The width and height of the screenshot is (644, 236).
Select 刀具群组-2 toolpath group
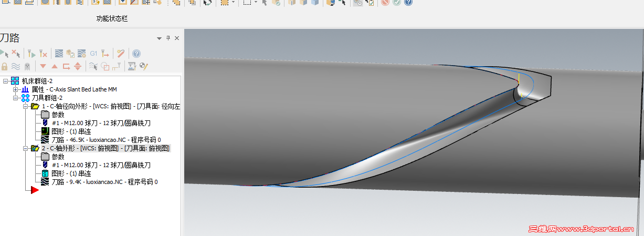[x=47, y=98]
